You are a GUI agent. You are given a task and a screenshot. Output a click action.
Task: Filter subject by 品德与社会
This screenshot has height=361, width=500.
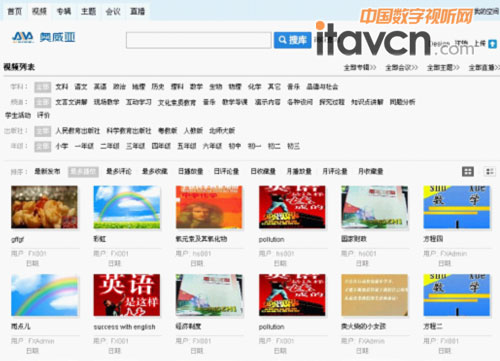tap(322, 87)
